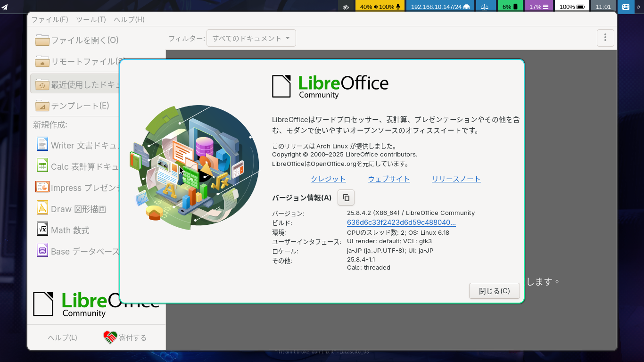Image resolution: width=644 pixels, height=362 pixels.
Task: Click the green 6% status indicator
Action: coord(510,7)
